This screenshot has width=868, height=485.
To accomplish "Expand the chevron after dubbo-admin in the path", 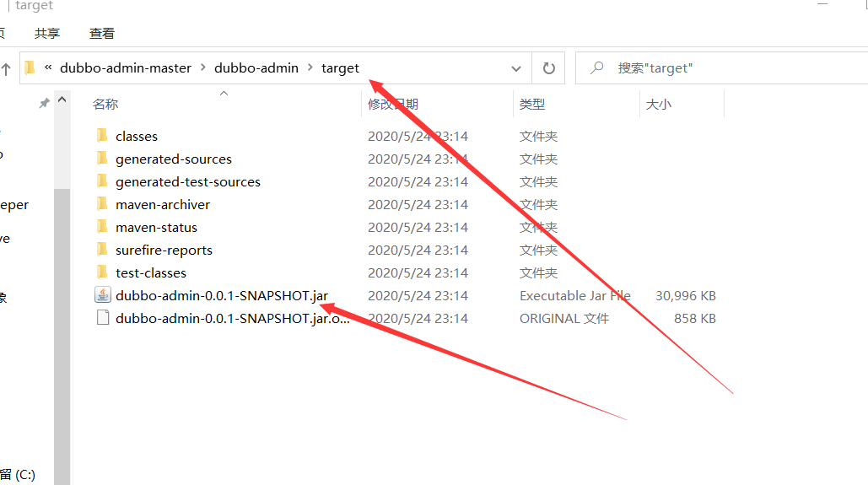I will (310, 67).
